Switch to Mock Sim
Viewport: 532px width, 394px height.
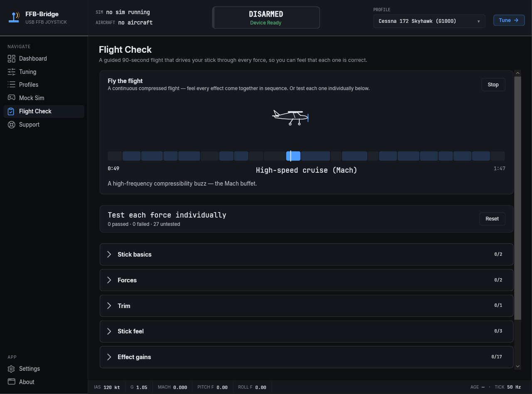coord(44,98)
